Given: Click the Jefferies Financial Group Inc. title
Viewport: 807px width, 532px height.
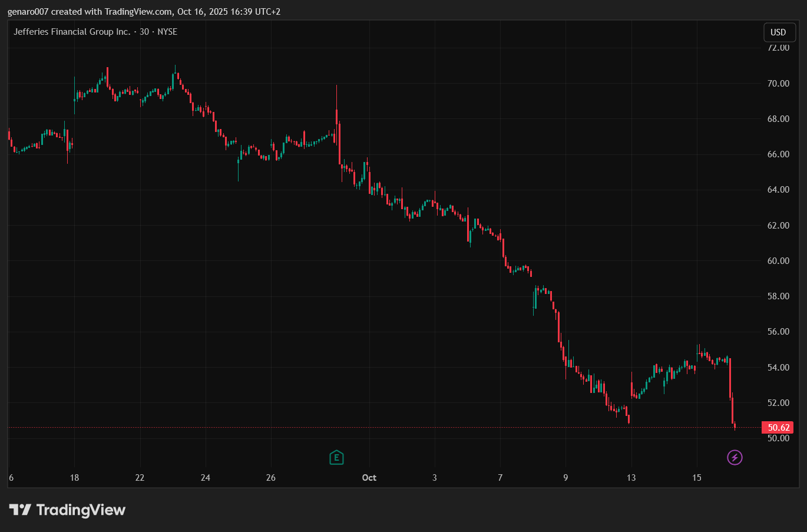Looking at the screenshot, I should 72,32.
